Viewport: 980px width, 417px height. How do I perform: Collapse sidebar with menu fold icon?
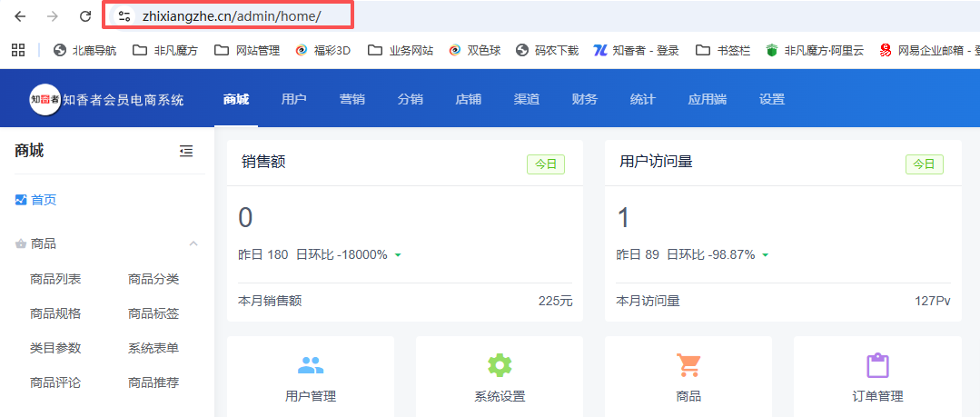pyautogui.click(x=186, y=151)
